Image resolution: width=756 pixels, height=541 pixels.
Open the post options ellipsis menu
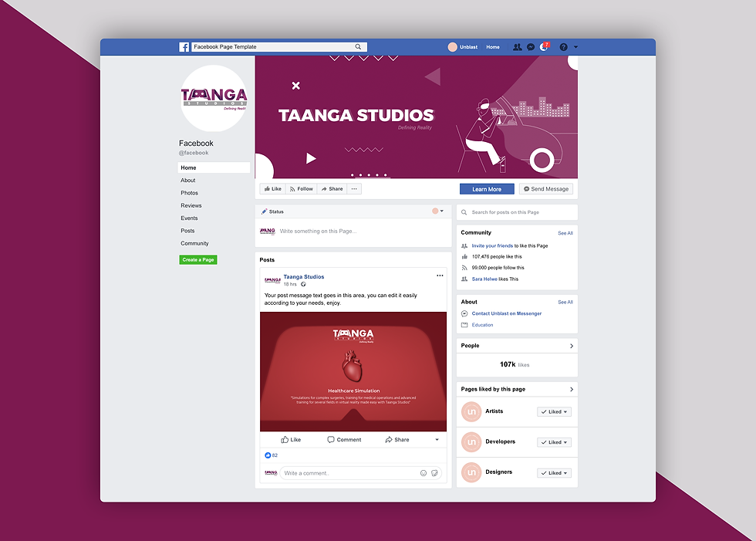tap(440, 276)
